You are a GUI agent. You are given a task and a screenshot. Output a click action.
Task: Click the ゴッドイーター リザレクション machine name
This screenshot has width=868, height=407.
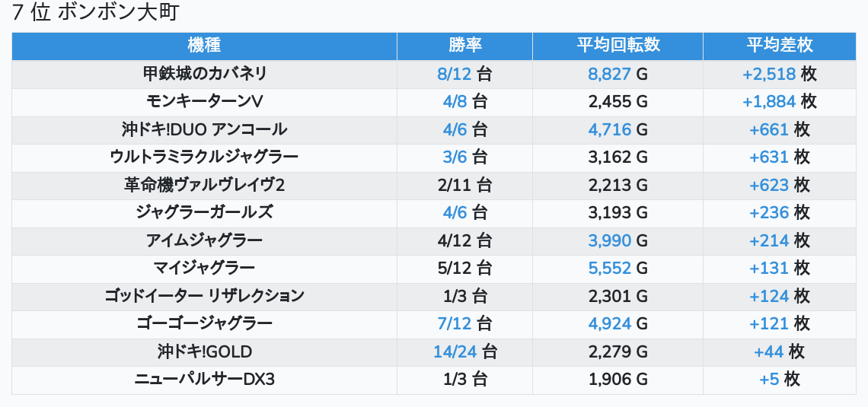tap(204, 296)
